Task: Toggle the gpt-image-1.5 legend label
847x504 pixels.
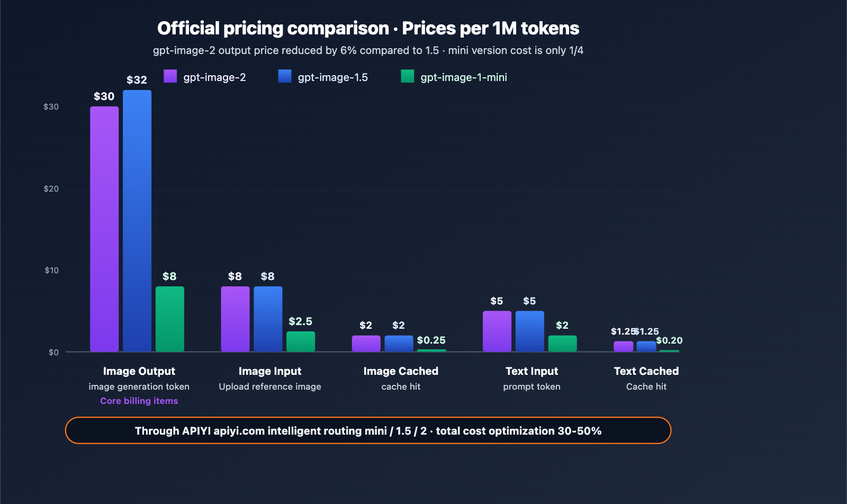Action: pyautogui.click(x=332, y=77)
